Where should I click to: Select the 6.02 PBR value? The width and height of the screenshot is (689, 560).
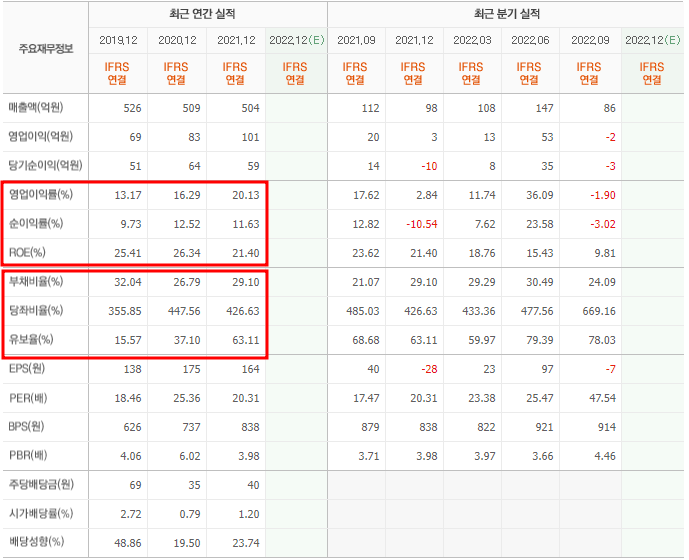(189, 456)
